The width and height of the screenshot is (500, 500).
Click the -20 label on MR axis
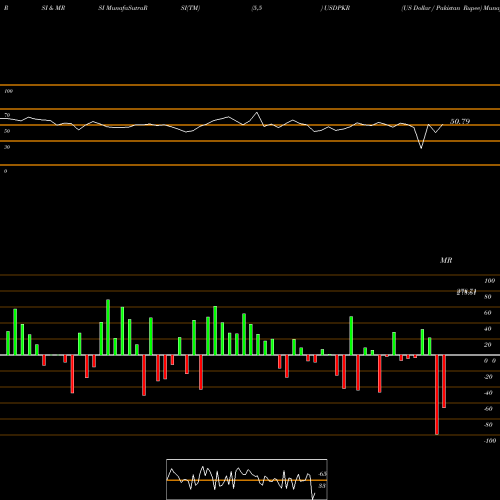488,377
